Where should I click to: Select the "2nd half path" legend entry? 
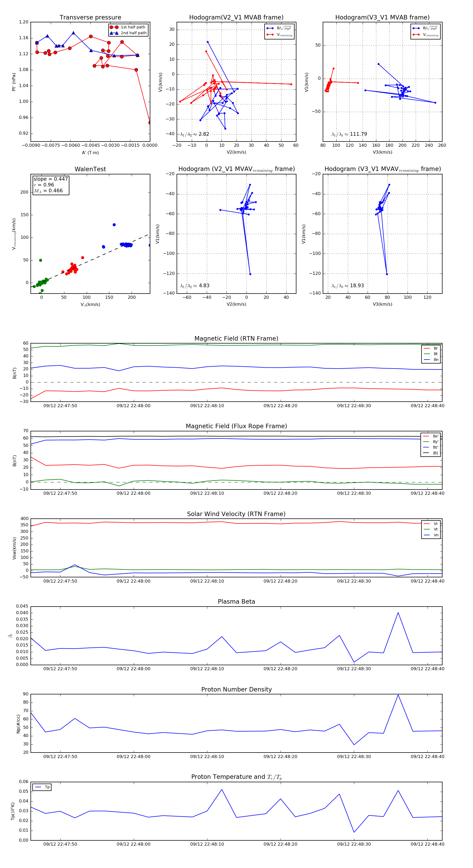pos(128,33)
